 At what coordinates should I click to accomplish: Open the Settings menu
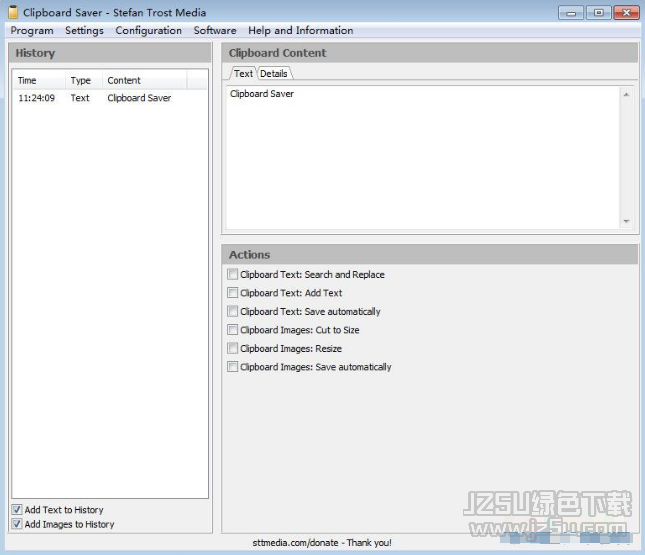coord(84,30)
